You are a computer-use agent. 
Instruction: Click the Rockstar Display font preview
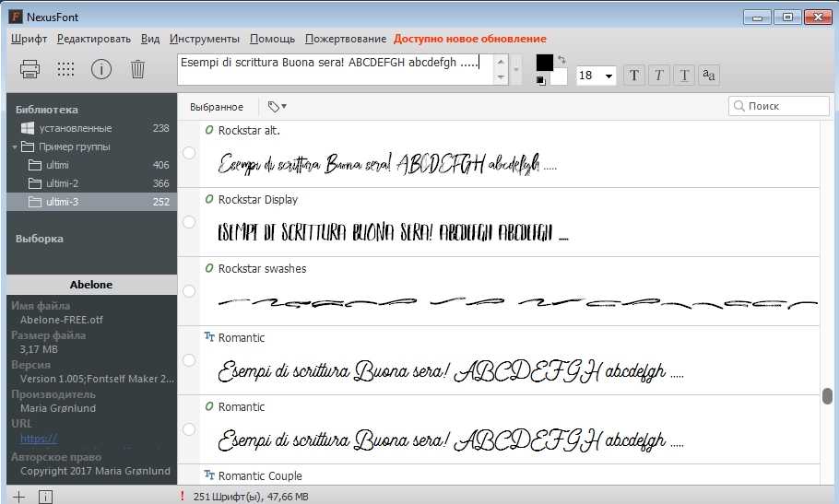point(394,232)
